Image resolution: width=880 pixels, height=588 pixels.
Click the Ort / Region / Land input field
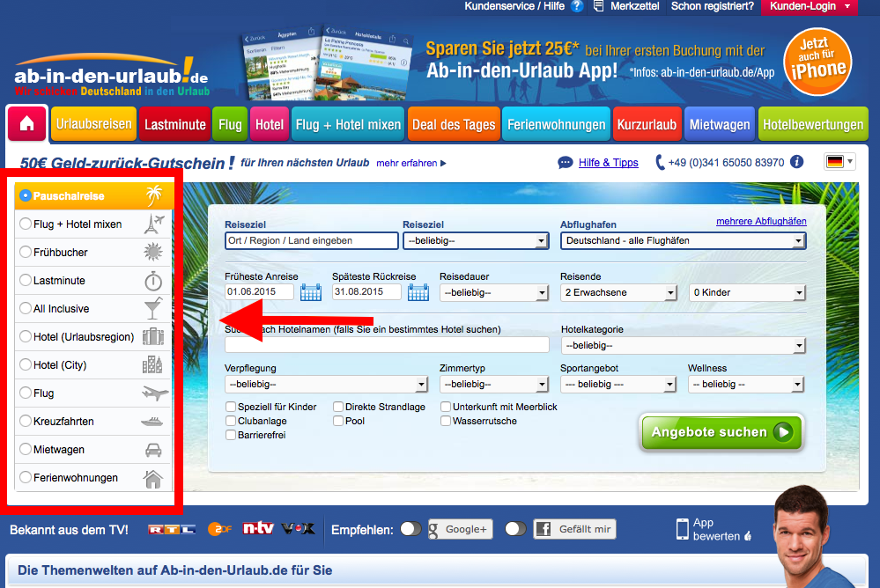312,240
